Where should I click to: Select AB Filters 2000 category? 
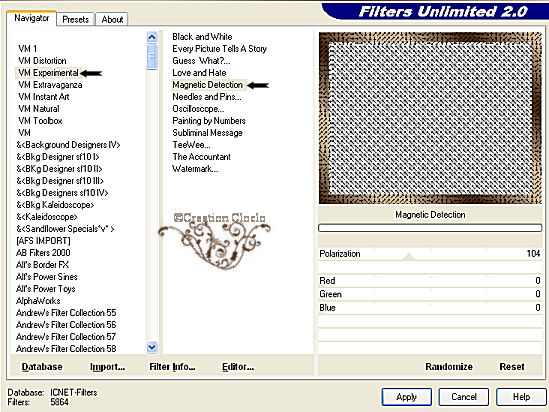43,253
